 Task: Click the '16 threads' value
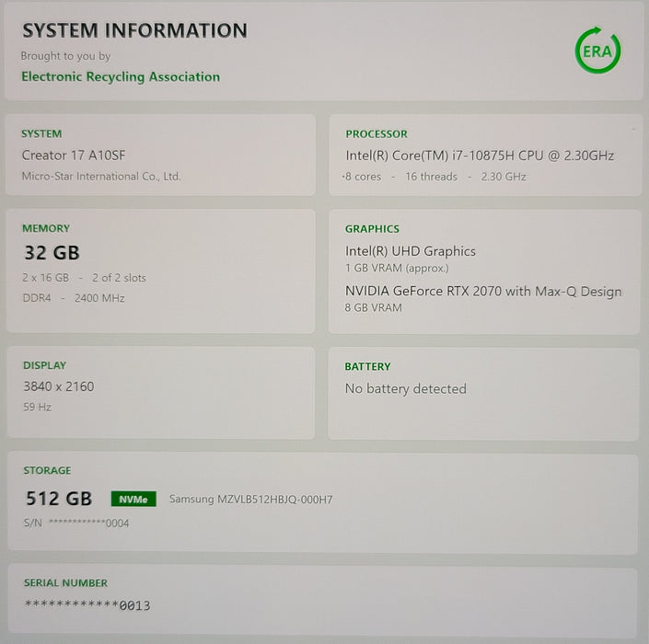pos(431,177)
